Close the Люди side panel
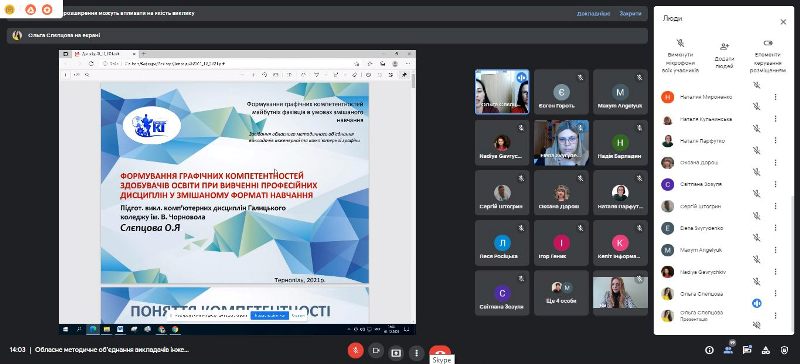Screen dimensions: 800x364 tap(783, 22)
